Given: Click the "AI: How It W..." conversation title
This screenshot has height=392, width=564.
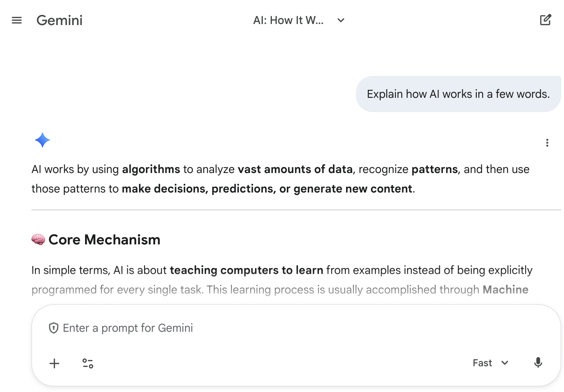Looking at the screenshot, I should [x=288, y=20].
